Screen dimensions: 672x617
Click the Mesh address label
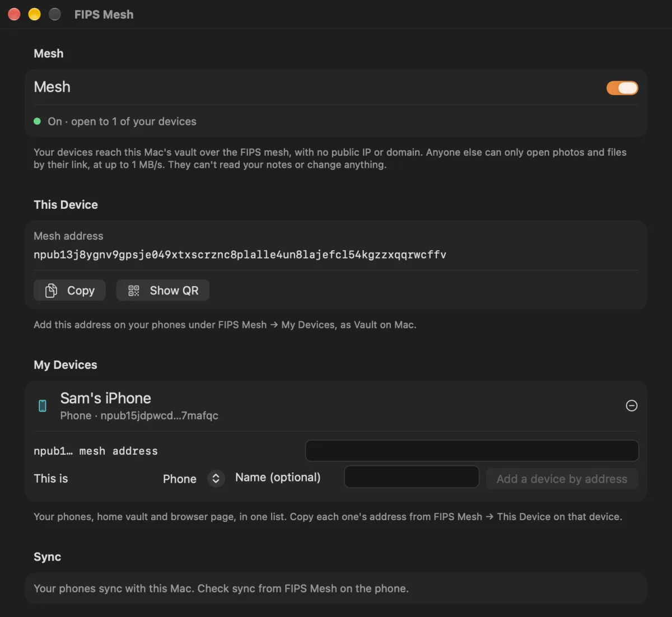coord(68,236)
